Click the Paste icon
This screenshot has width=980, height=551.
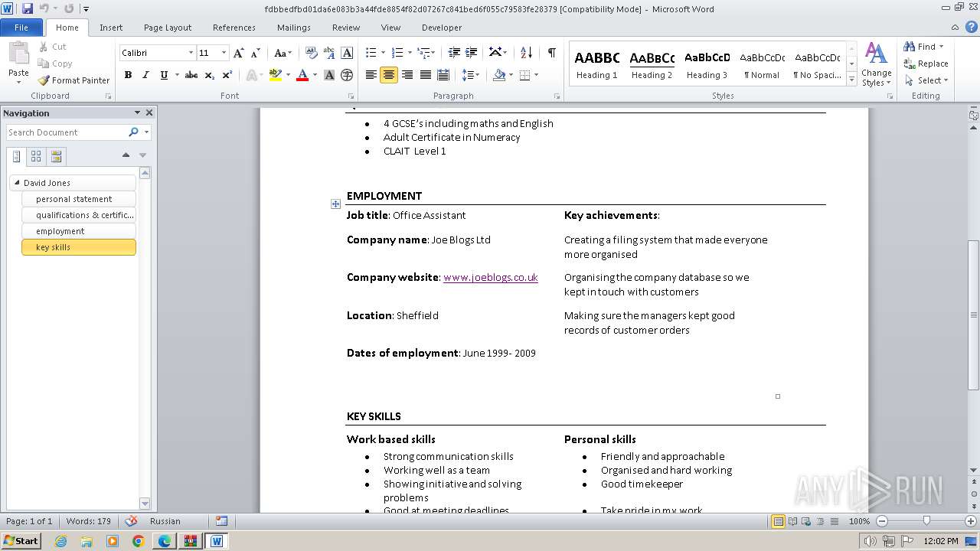coord(18,54)
